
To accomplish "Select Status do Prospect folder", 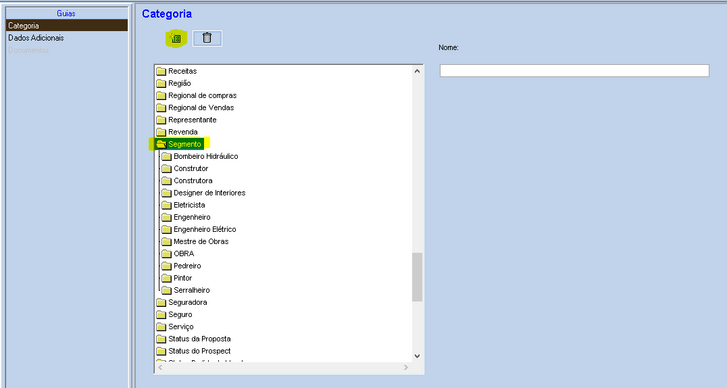I will coord(199,351).
